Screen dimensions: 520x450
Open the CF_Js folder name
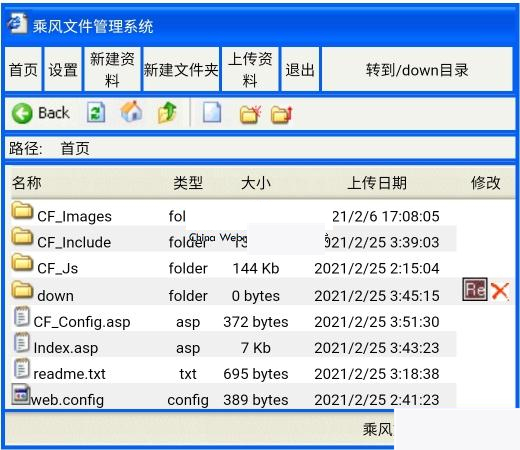coord(58,268)
